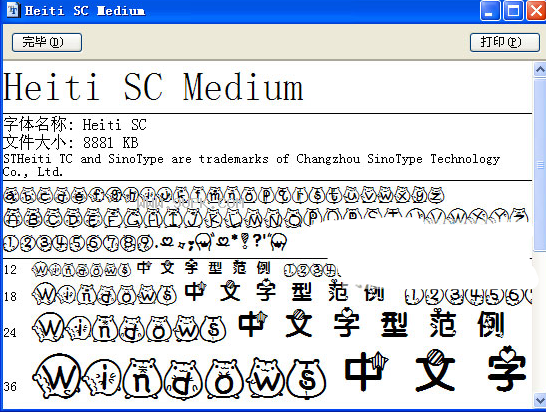Click the large 'Heiti SC Medium' heading
The image size is (546, 412).
153,87
